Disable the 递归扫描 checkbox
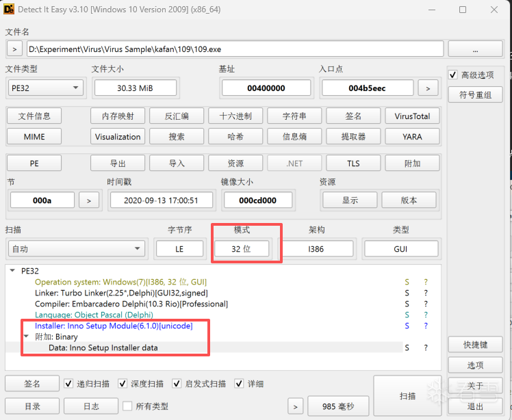Screen dimensions: 512x420 [69, 384]
